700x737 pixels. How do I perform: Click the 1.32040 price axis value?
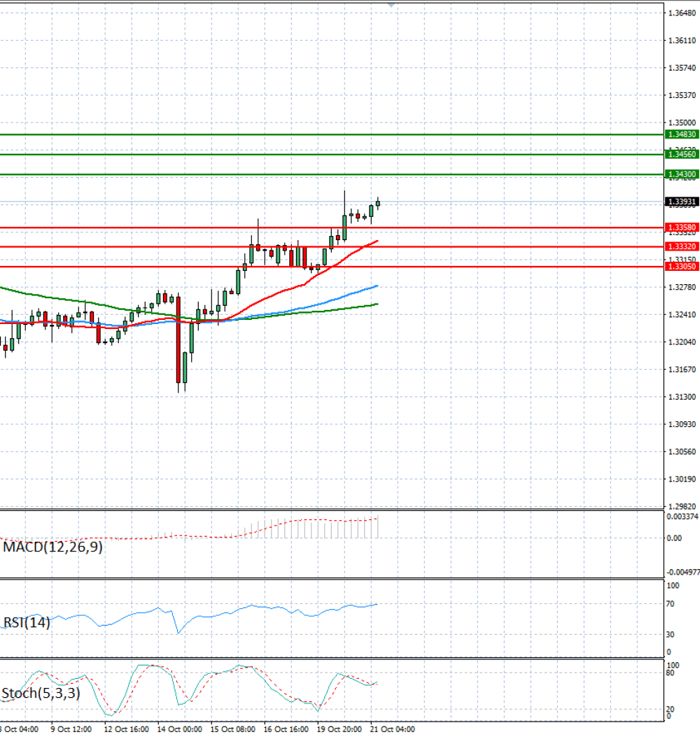pos(682,342)
